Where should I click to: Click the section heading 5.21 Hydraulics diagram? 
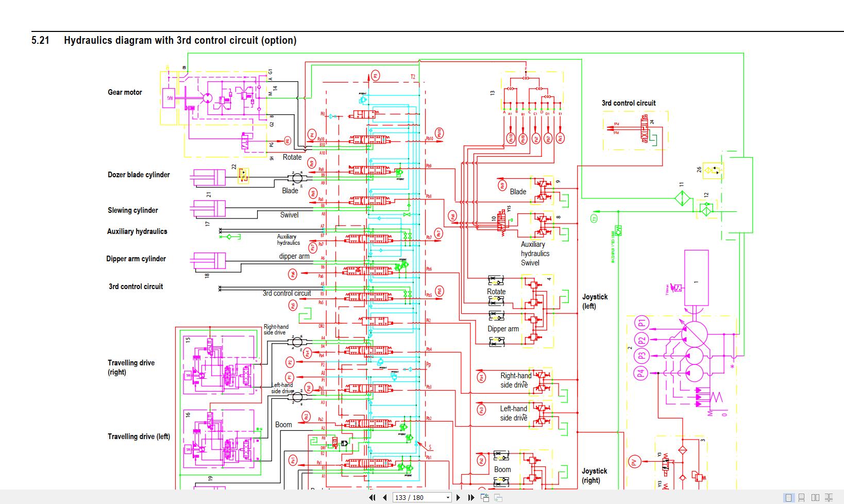[x=164, y=40]
